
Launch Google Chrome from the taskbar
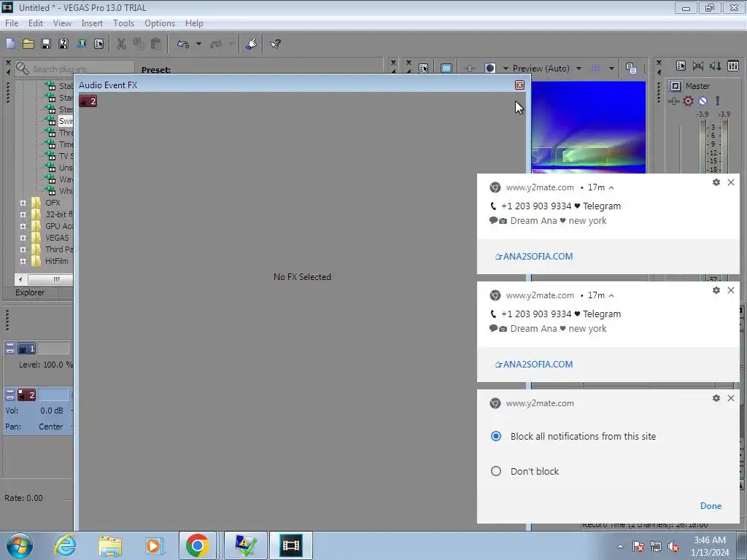tap(197, 545)
